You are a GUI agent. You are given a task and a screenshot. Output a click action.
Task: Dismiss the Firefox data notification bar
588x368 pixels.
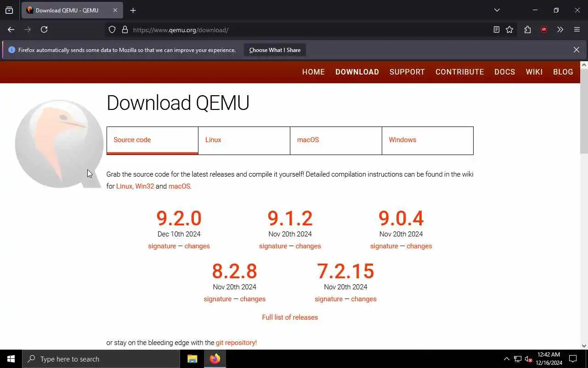[x=576, y=50]
